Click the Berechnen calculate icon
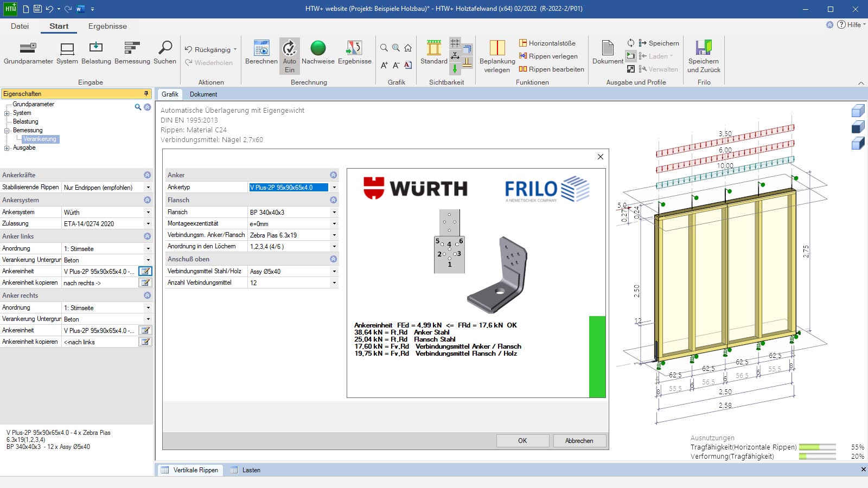 (261, 53)
